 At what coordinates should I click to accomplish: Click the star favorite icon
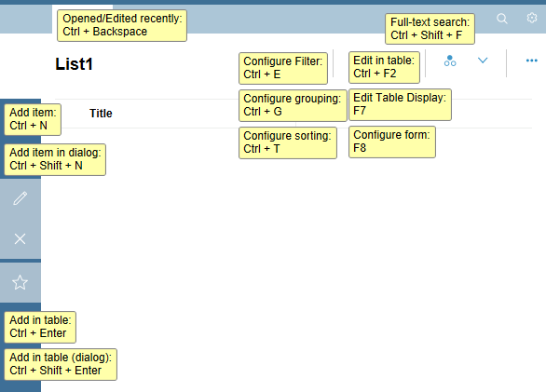click(x=20, y=282)
